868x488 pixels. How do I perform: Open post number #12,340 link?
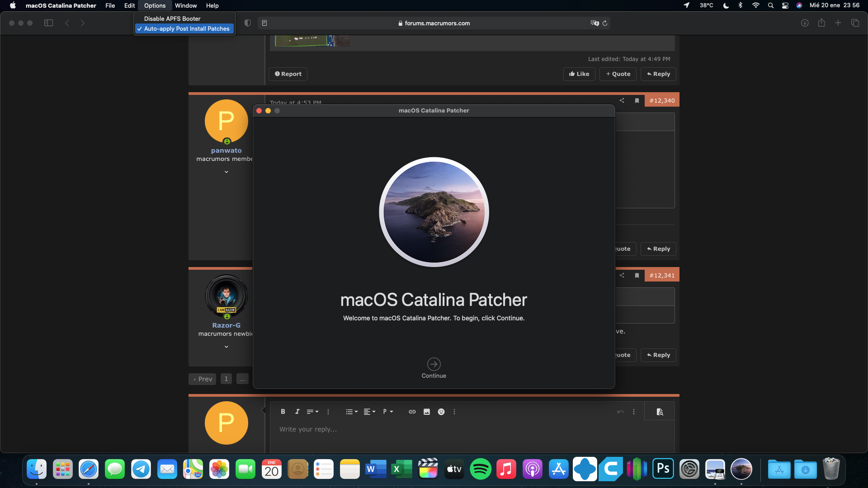pyautogui.click(x=662, y=100)
